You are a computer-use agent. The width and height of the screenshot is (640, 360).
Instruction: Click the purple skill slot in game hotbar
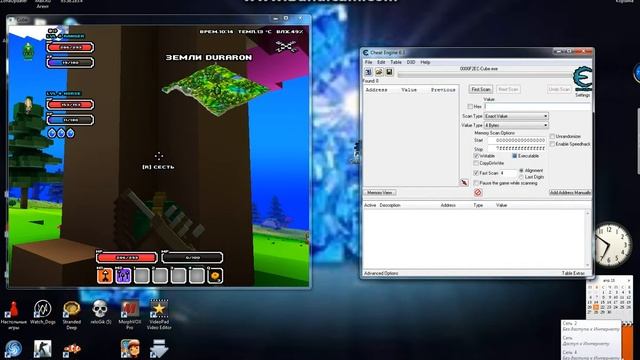click(123, 276)
